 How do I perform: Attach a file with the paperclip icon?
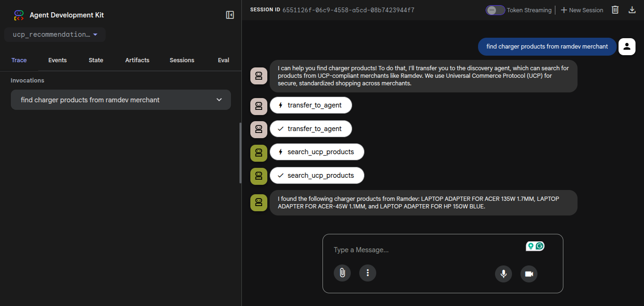pyautogui.click(x=342, y=273)
